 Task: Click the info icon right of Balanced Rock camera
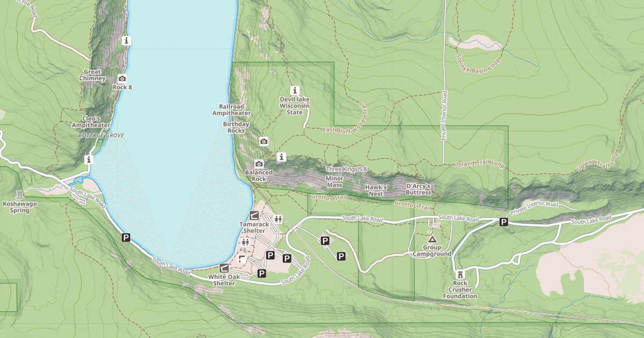tap(281, 157)
